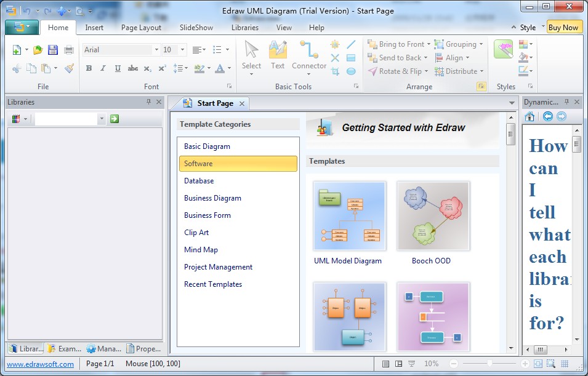Click the zoom slider handle
The width and height of the screenshot is (588, 376).
coord(489,363)
